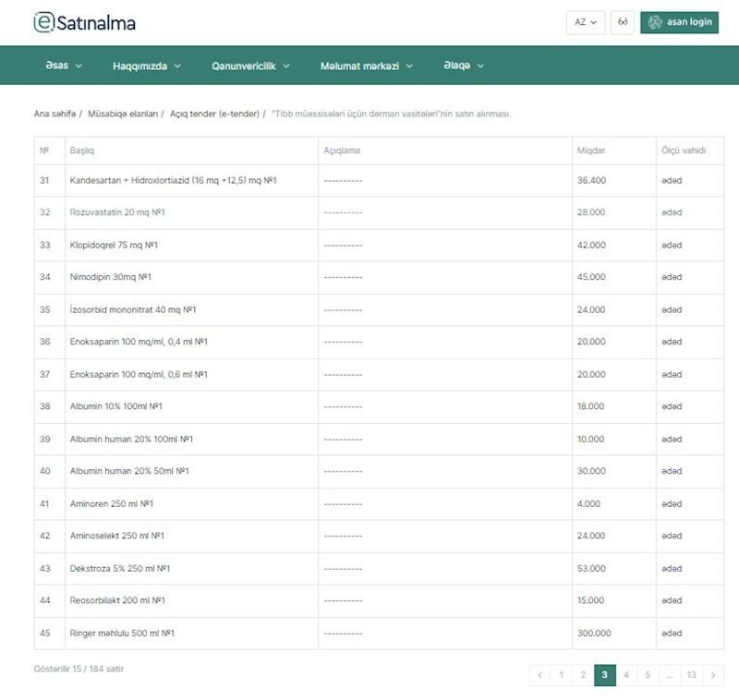Viewport: 739px width, 700px height.
Task: Go to Ana səhifə breadcrumb link
Action: [55, 114]
